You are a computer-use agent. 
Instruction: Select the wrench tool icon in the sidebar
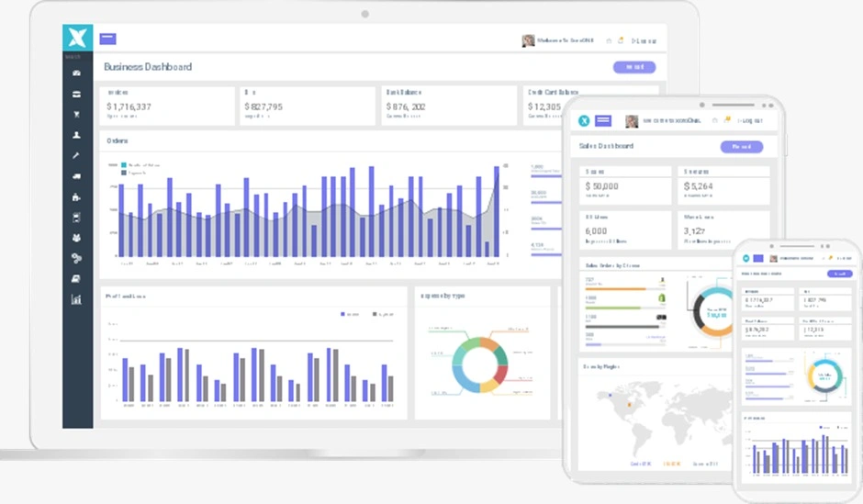tap(76, 156)
